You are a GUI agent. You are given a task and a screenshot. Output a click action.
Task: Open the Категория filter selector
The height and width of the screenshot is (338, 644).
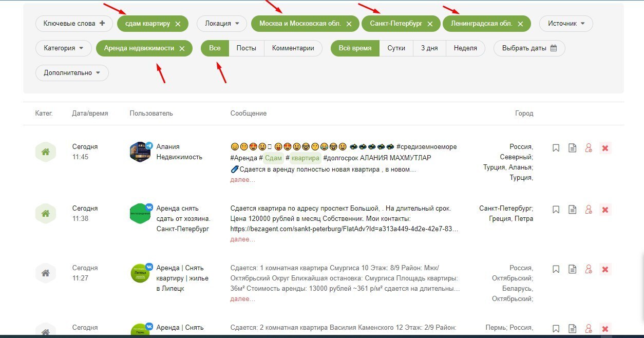[x=63, y=48]
